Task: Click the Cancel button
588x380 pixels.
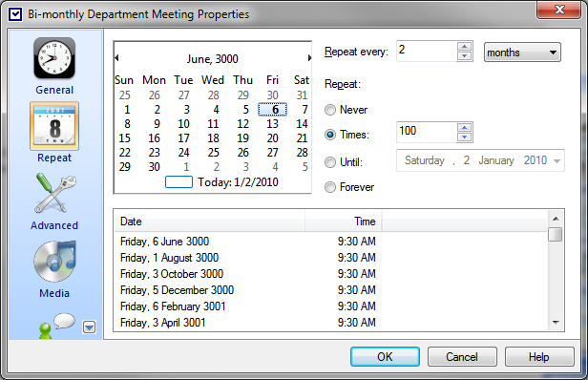Action: coord(462,356)
